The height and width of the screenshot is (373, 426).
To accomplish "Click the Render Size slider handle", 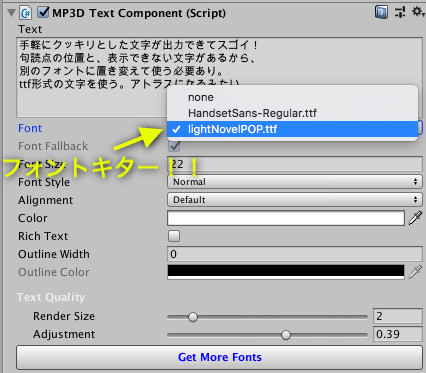I will click(193, 317).
